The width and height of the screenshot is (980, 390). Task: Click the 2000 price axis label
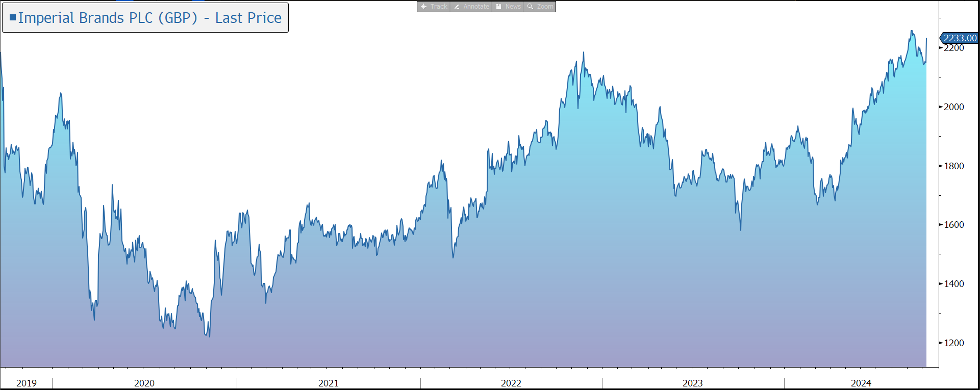click(x=954, y=107)
